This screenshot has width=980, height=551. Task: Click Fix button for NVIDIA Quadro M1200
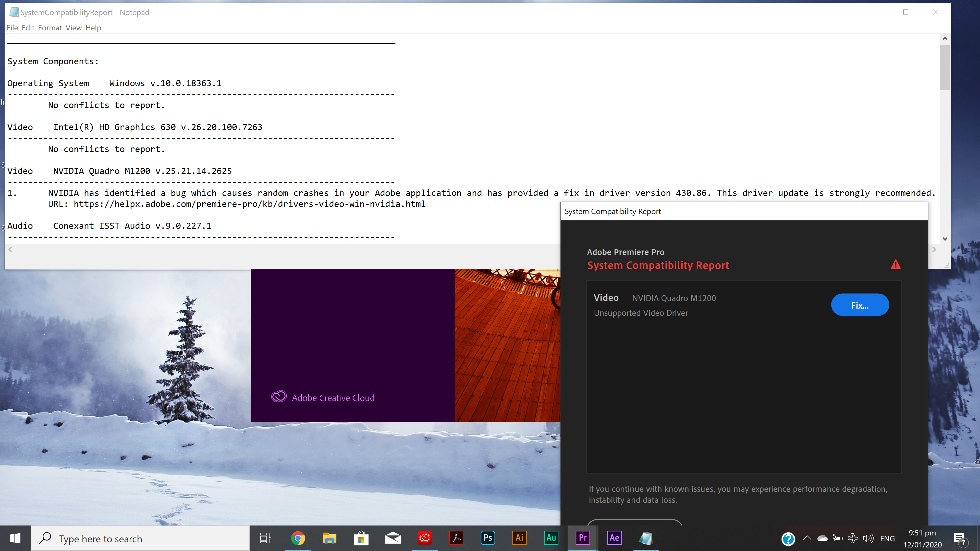(x=860, y=305)
